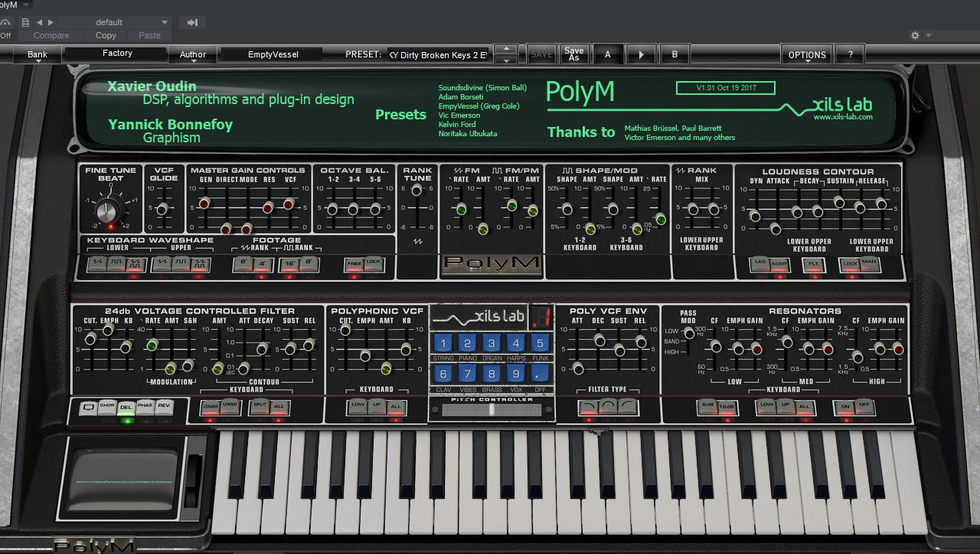Toggle the PHAS. phaser effect
The image size is (980, 554).
tap(145, 408)
